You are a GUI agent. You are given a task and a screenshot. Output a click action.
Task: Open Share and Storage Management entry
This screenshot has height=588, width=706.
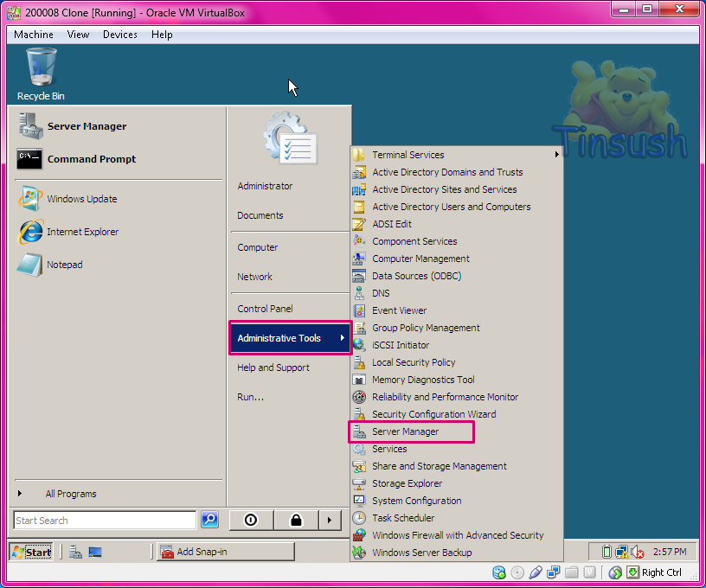pyautogui.click(x=457, y=466)
